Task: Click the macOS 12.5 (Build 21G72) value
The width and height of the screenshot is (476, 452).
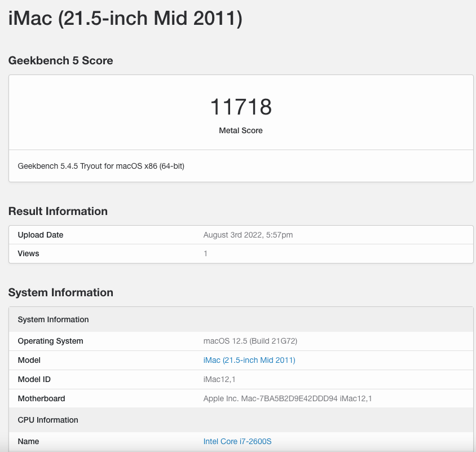Action: (250, 341)
